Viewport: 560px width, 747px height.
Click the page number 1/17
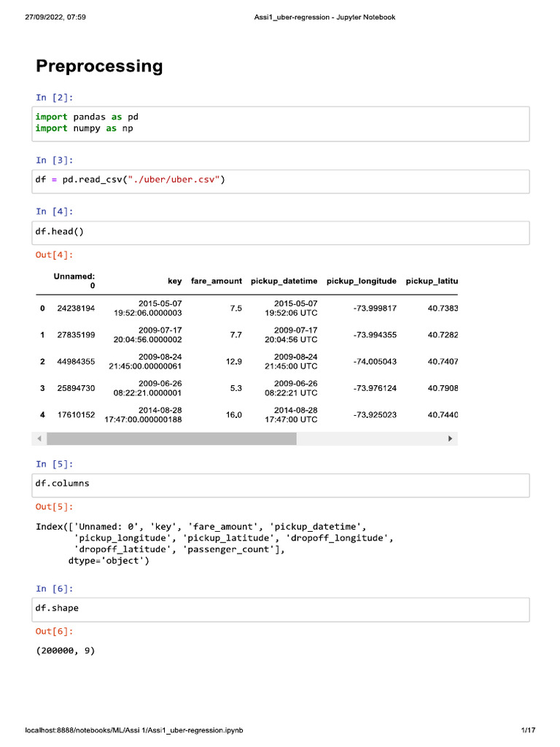point(528,729)
